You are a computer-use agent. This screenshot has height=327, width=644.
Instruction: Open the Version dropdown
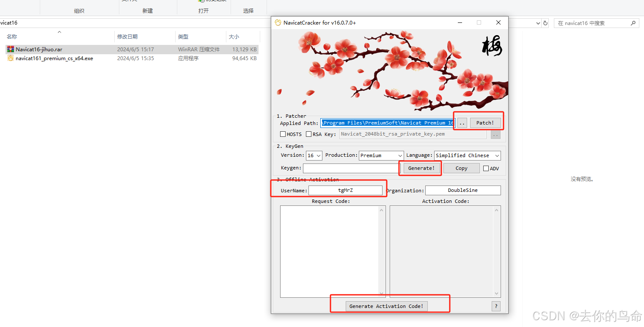(314, 155)
